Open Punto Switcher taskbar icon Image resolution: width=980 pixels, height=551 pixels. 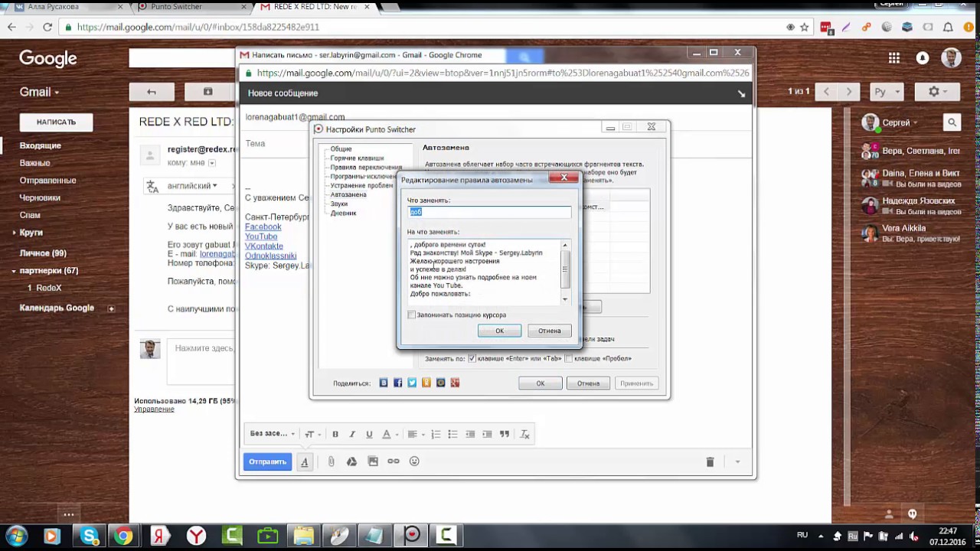click(x=412, y=535)
